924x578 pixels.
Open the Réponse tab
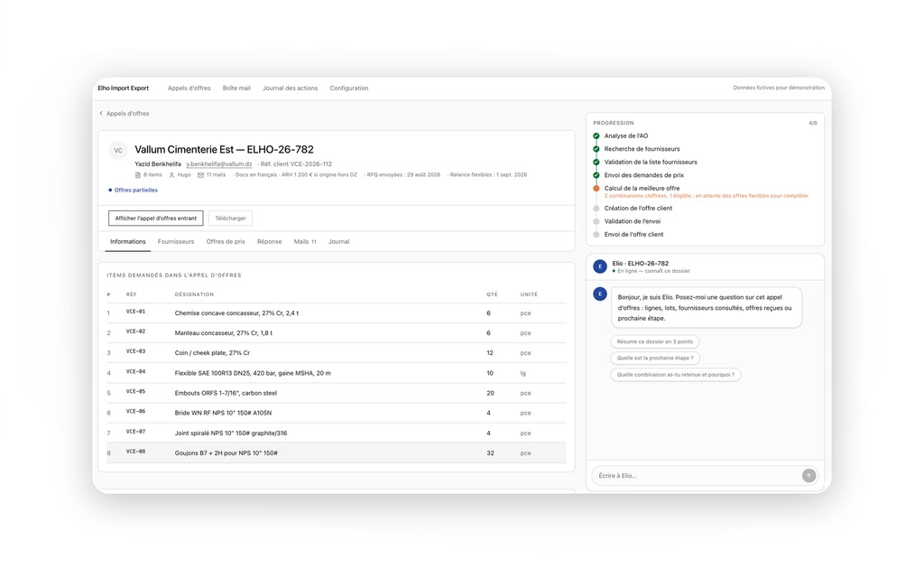(269, 242)
